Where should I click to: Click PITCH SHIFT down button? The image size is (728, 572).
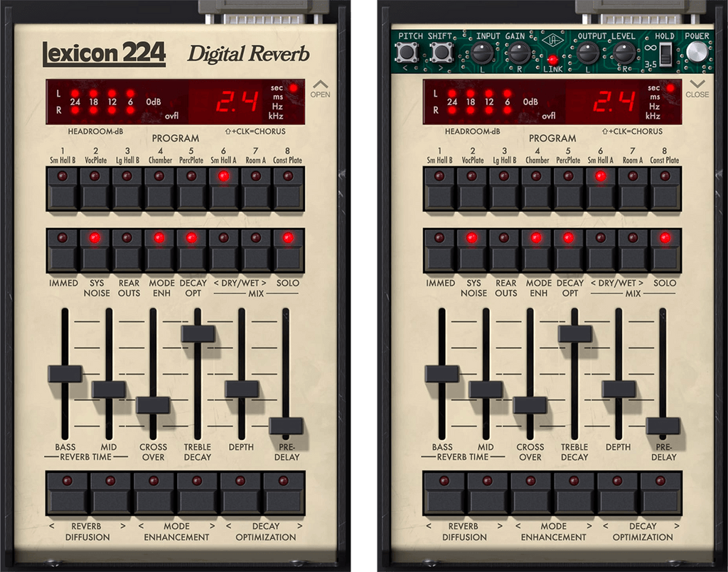click(406, 53)
